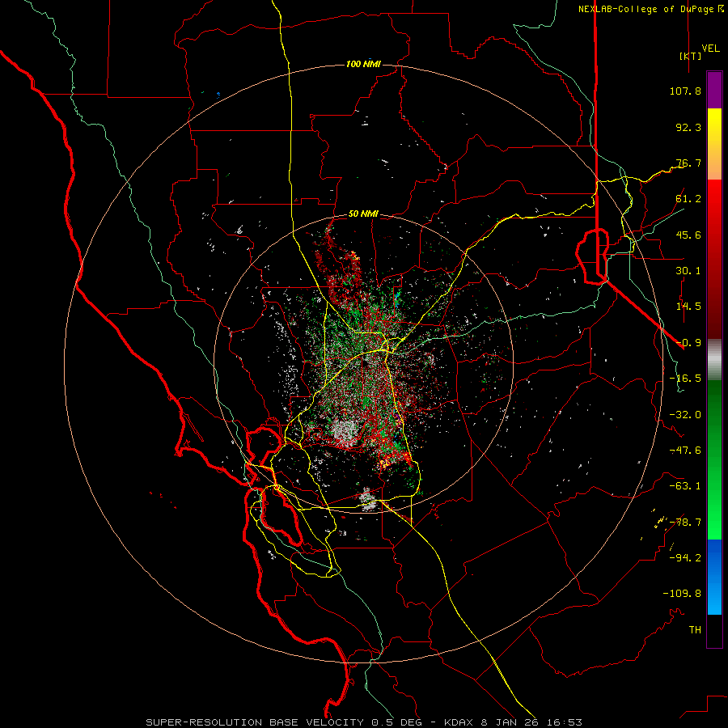The width and height of the screenshot is (728, 728).
Task: Click the -32.0 velocity scale value
Action: (x=685, y=415)
